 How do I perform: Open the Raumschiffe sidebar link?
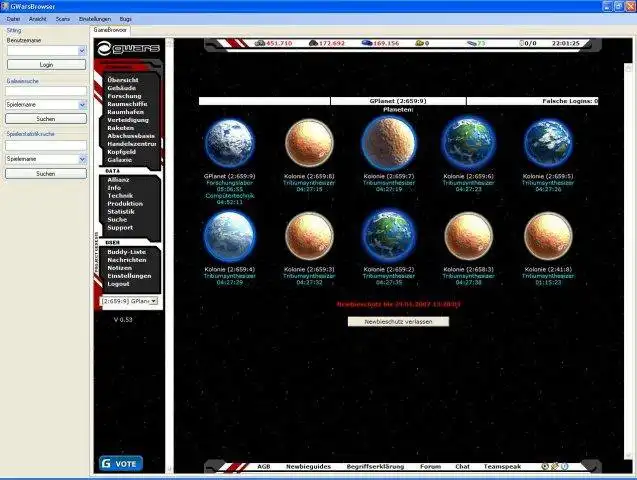[127, 104]
